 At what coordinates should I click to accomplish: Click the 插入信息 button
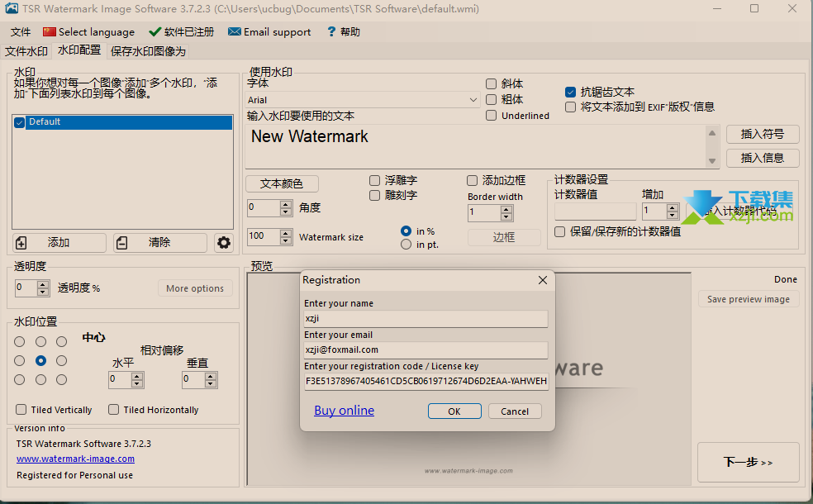click(x=762, y=158)
